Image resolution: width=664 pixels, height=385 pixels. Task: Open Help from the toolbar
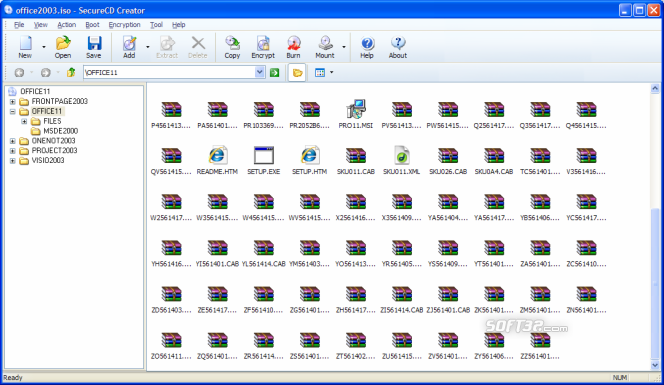tap(367, 47)
